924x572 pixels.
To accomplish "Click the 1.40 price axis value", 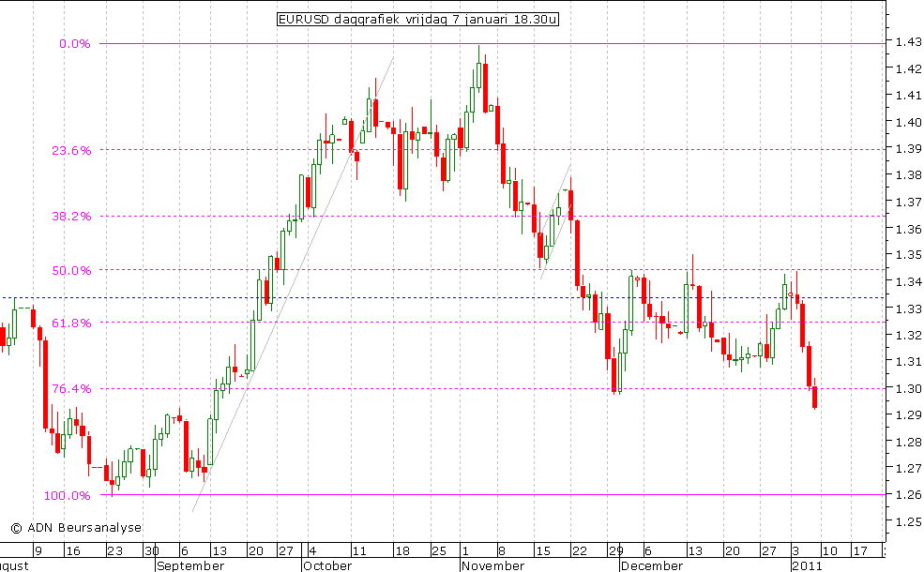I will [x=908, y=123].
